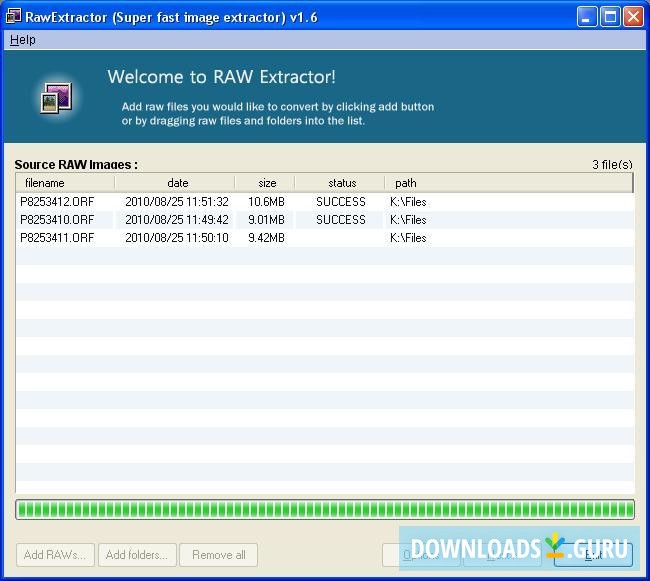Sort list by path column header
The height and width of the screenshot is (581, 650).
tap(509, 183)
